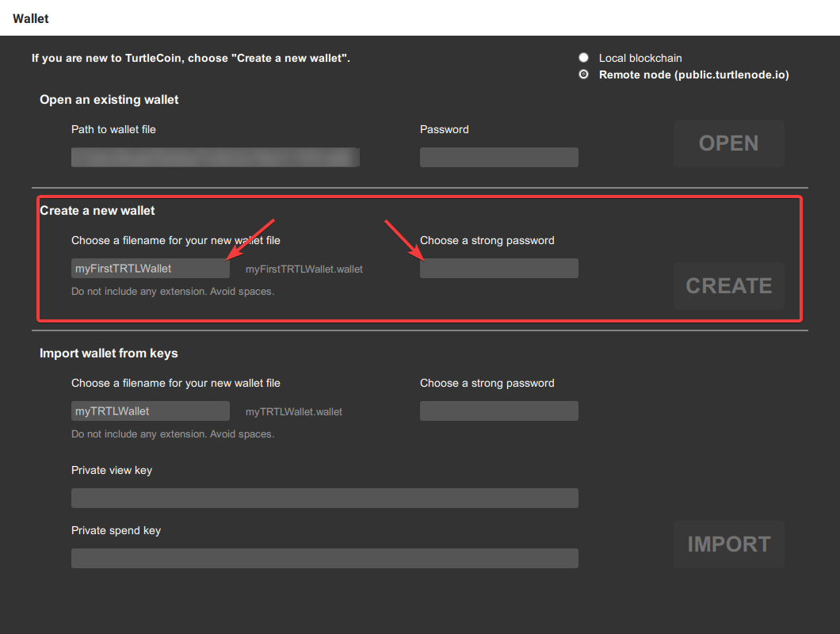Screen dimensions: 840x634
Task: Focus the strong password field under Create
Action: point(498,269)
